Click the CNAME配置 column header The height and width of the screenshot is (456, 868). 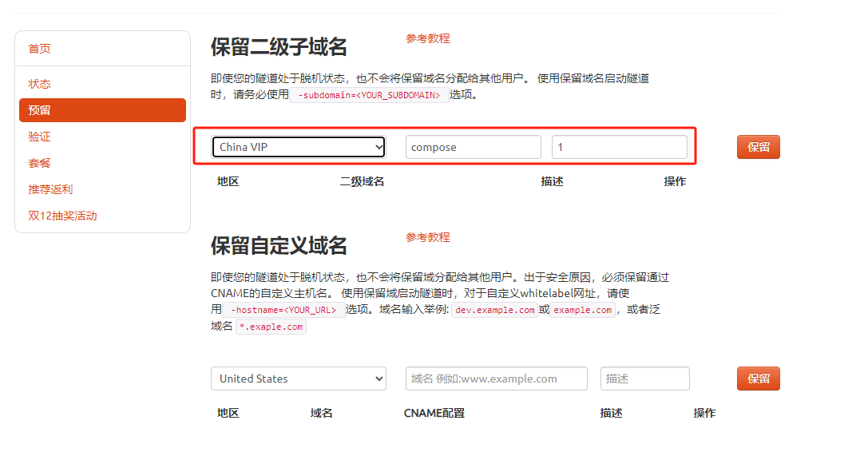click(434, 414)
